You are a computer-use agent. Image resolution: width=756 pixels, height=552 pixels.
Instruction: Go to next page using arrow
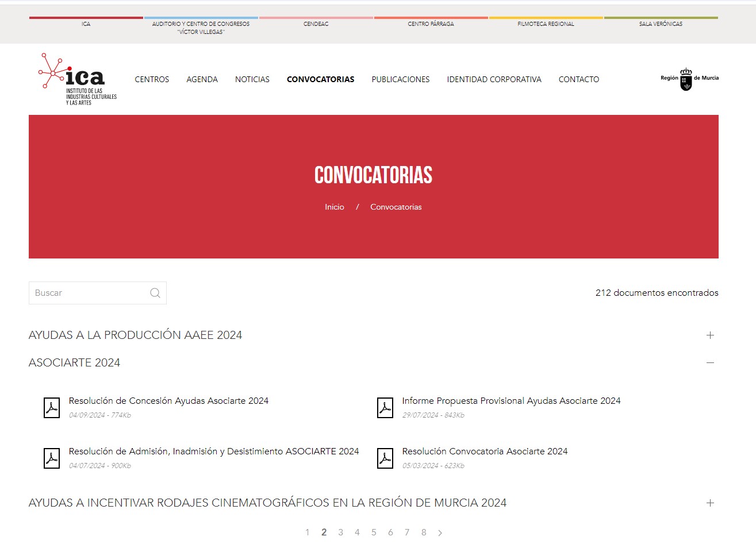coord(440,533)
